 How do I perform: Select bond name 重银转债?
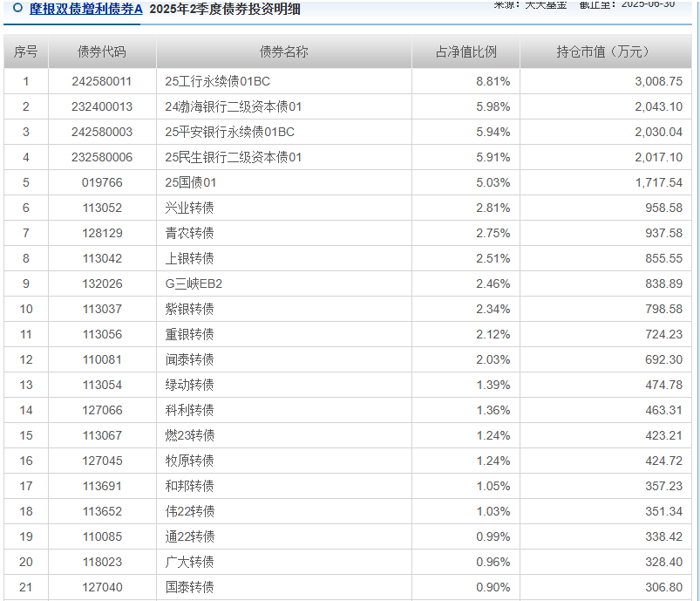(x=189, y=334)
